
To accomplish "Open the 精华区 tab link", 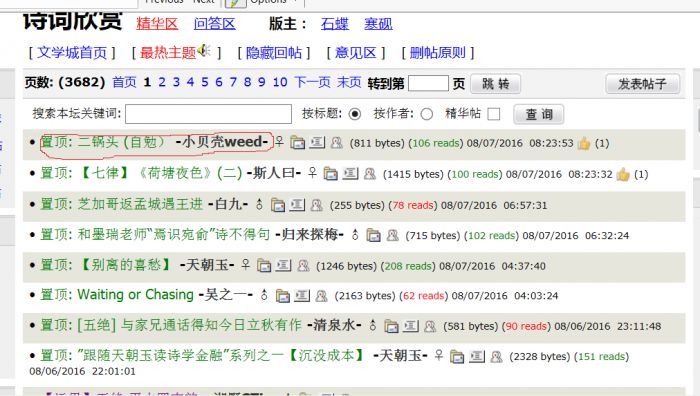I will [157, 23].
